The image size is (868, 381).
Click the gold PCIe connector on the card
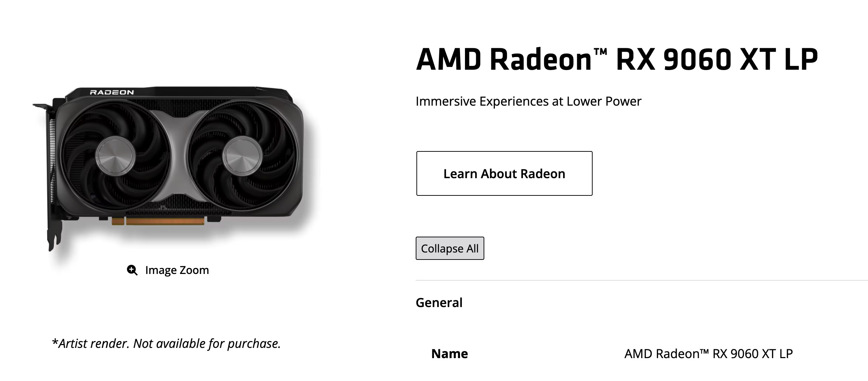(x=165, y=221)
